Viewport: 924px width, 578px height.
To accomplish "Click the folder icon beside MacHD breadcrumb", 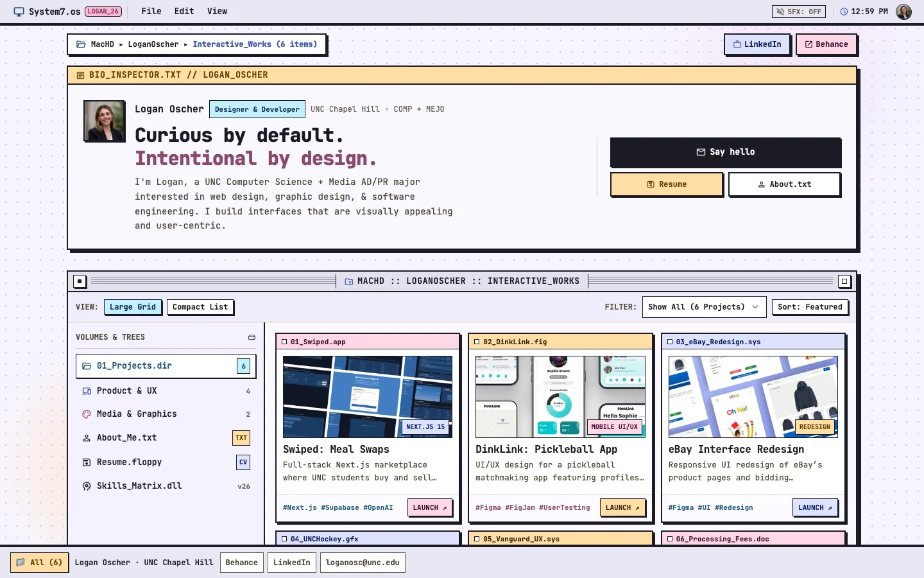I will (x=81, y=44).
